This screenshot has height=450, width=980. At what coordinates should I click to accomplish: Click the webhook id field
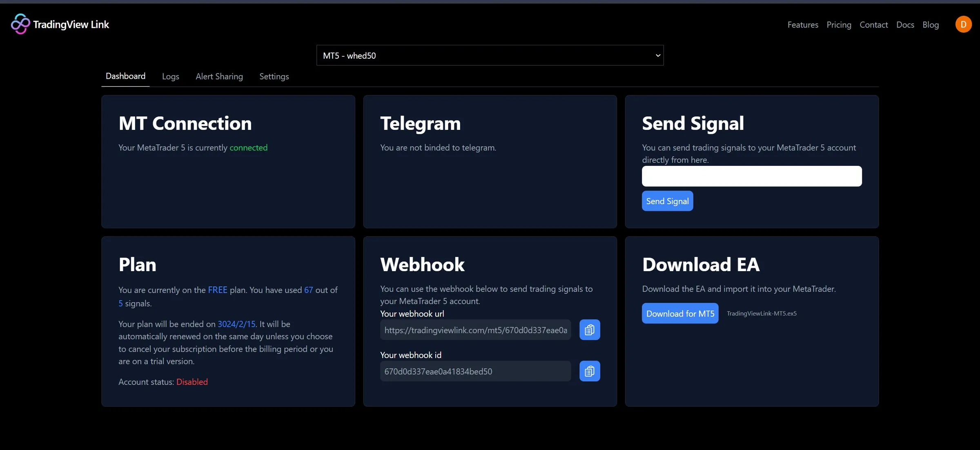475,371
